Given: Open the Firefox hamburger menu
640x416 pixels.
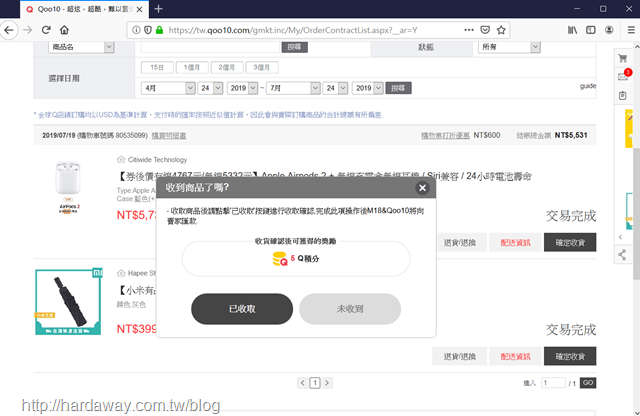Looking at the screenshot, I should (631, 30).
